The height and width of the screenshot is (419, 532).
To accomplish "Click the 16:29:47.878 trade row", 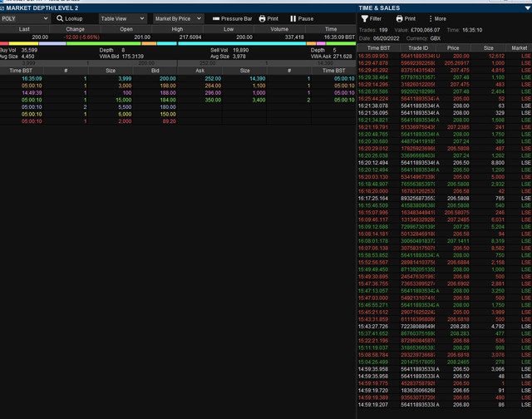I will tap(445, 63).
